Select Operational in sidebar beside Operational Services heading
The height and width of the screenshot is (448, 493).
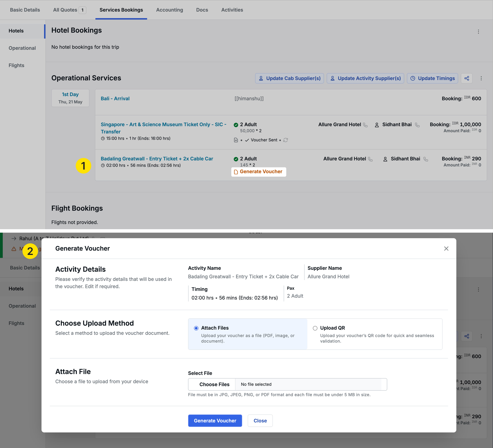point(22,48)
